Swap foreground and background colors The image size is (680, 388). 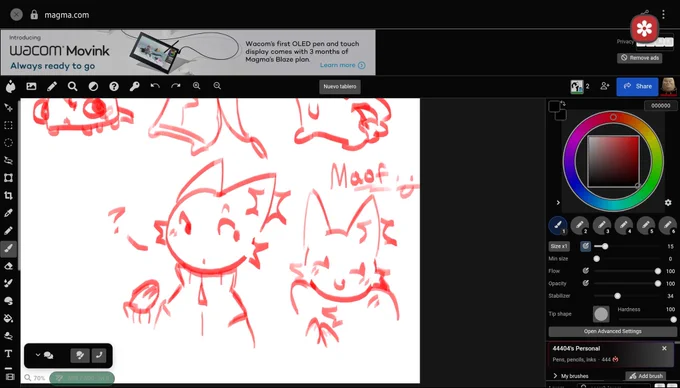[563, 104]
